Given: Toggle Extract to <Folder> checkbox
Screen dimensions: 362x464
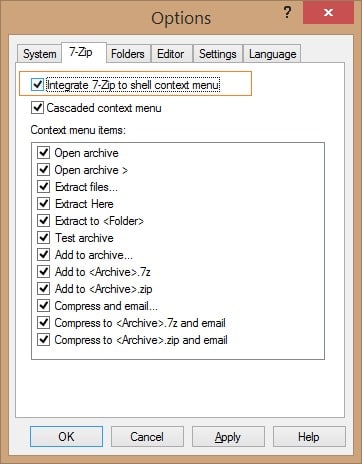Looking at the screenshot, I should tap(43, 220).
